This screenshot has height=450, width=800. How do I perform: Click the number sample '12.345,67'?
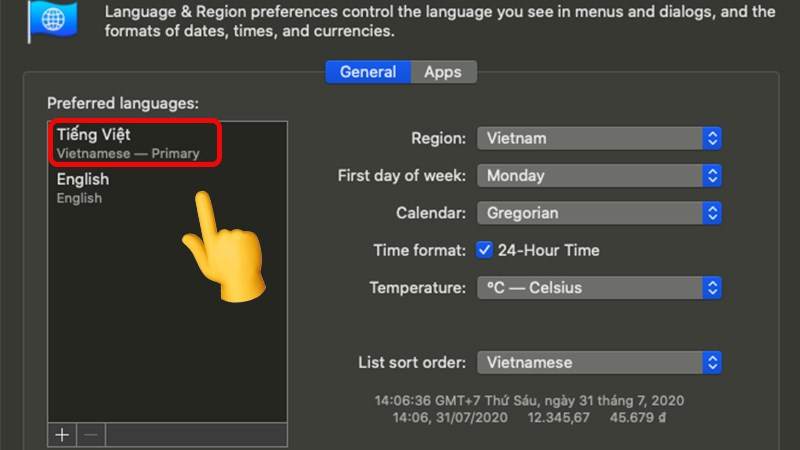point(558,418)
